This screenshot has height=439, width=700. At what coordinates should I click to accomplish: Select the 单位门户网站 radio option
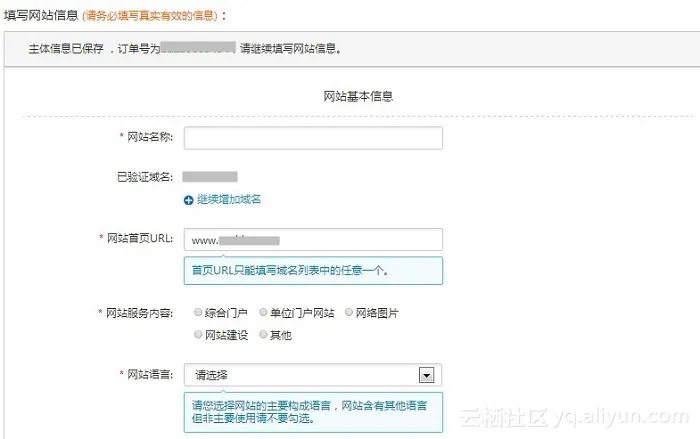(263, 313)
